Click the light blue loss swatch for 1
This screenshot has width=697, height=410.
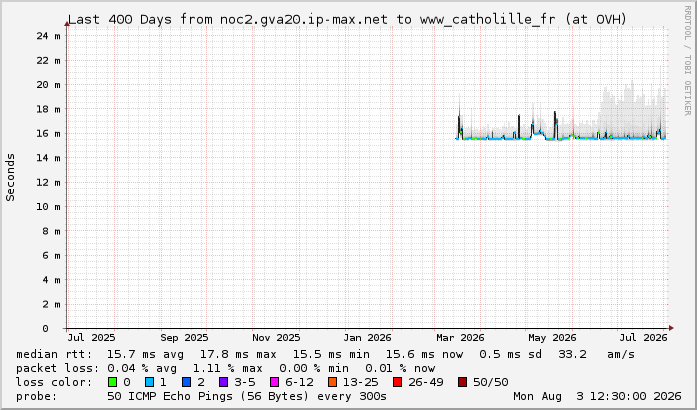(149, 382)
